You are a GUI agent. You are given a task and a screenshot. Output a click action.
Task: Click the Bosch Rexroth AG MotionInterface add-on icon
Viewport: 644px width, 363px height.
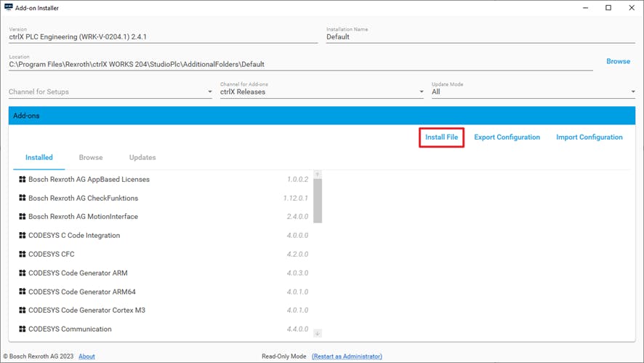23,217
